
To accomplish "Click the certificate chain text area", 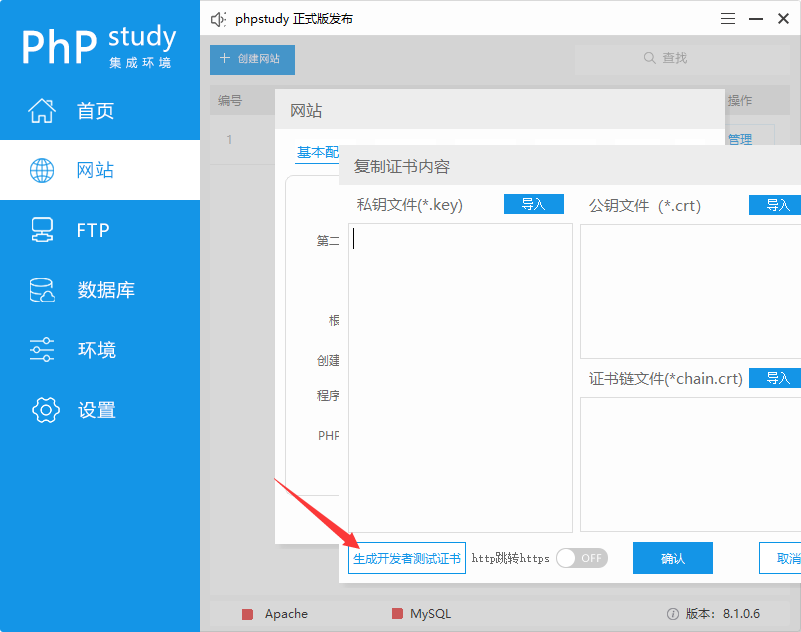I will (691, 464).
